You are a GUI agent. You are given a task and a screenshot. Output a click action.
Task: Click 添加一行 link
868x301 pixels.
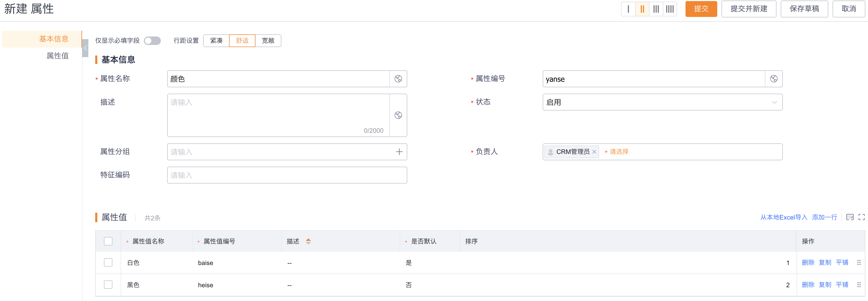(x=825, y=217)
